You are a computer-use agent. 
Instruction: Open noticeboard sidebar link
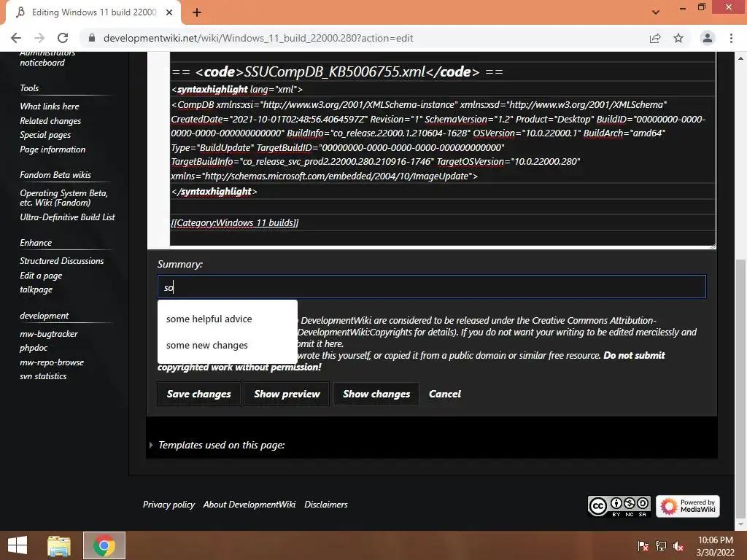42,63
